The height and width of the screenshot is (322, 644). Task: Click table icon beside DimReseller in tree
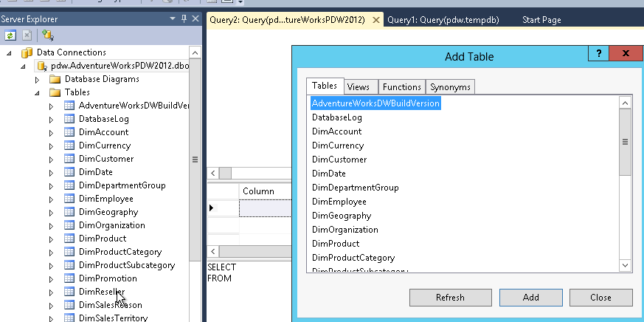[69, 292]
